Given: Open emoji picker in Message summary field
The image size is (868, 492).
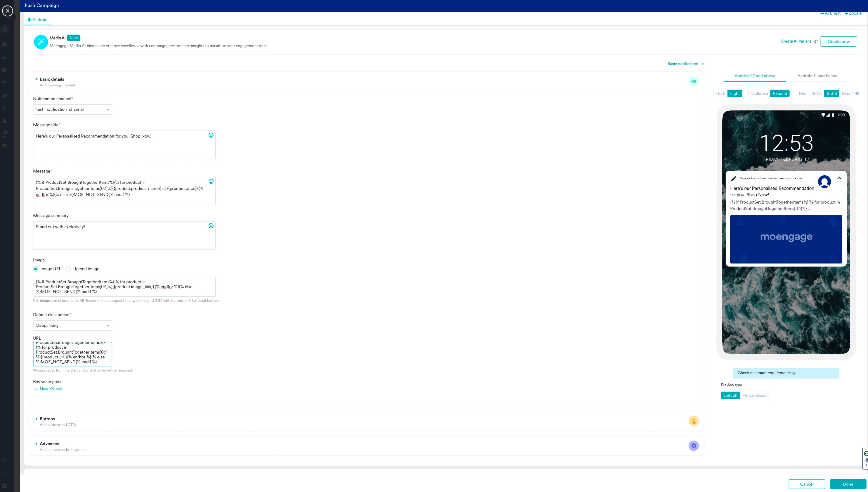Looking at the screenshot, I should coord(211,226).
